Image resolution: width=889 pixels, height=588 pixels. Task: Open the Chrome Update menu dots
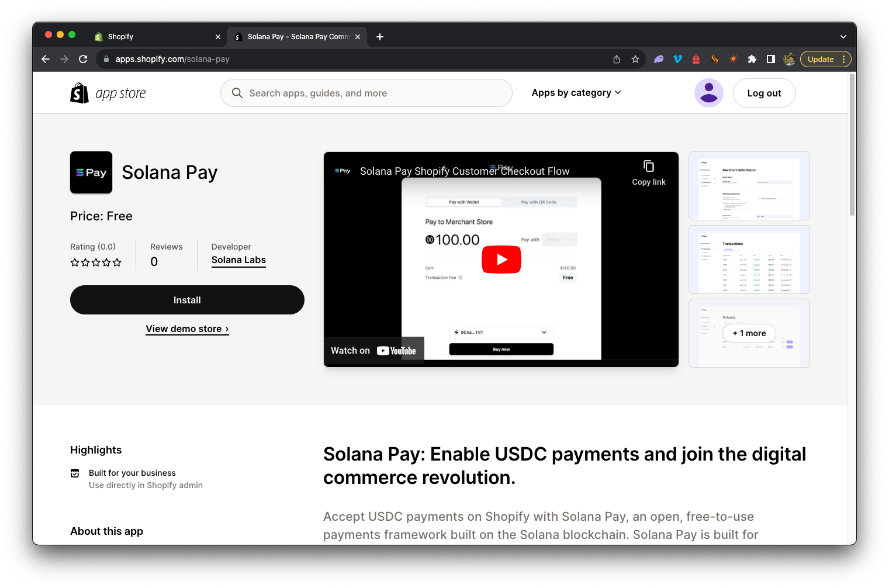point(843,59)
